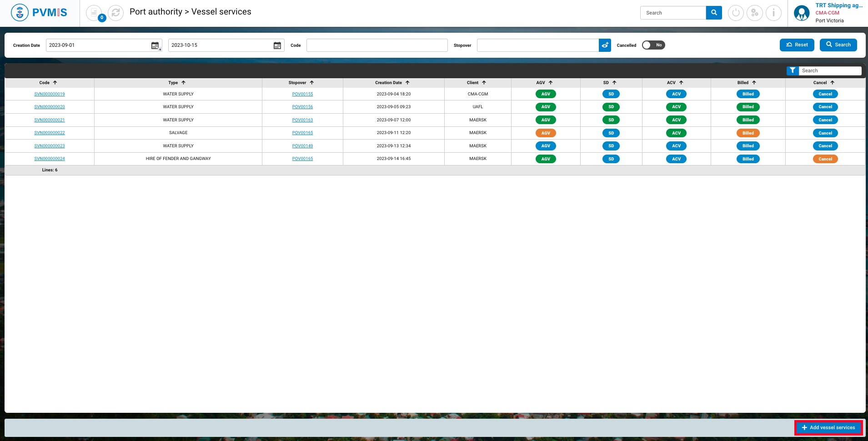868x441 pixels.
Task: Open calendar picker for start date 2023-09-01
Action: click(155, 45)
